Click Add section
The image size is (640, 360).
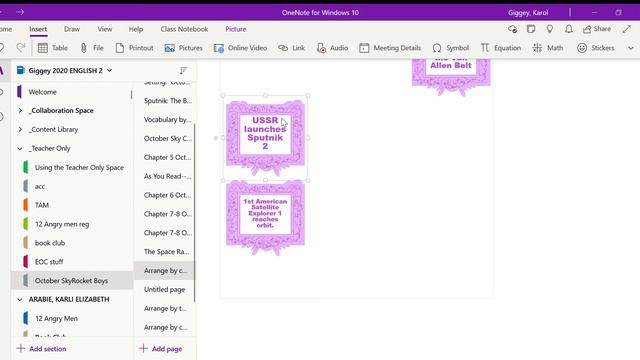42,349
